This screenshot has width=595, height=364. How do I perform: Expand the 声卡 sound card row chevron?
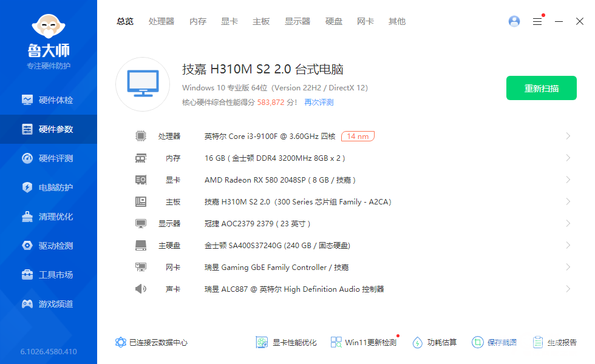568,289
